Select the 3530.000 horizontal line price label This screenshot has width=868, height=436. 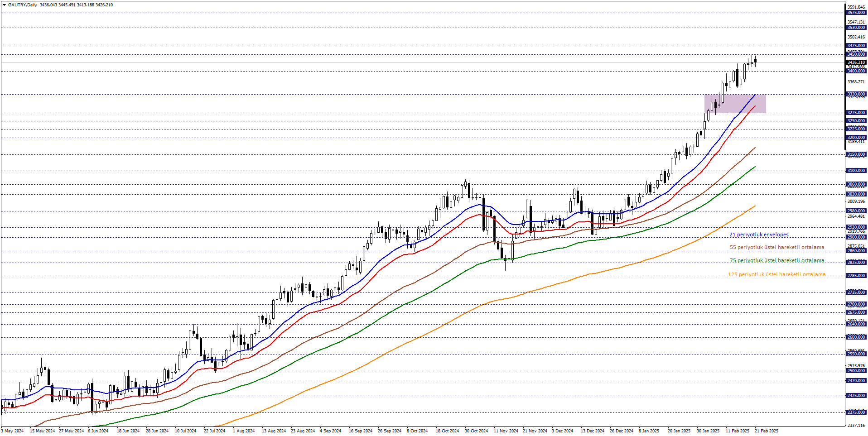coord(856,28)
